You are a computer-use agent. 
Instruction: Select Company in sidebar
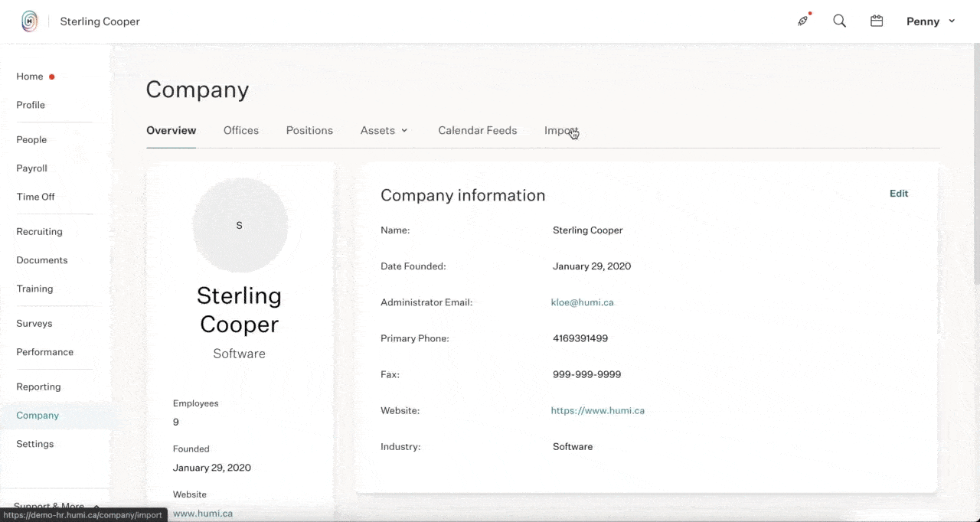pos(38,415)
